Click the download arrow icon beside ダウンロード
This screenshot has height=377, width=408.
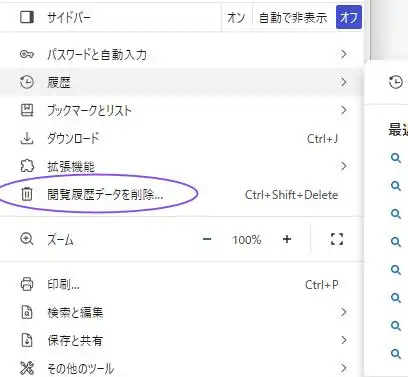tap(27, 138)
